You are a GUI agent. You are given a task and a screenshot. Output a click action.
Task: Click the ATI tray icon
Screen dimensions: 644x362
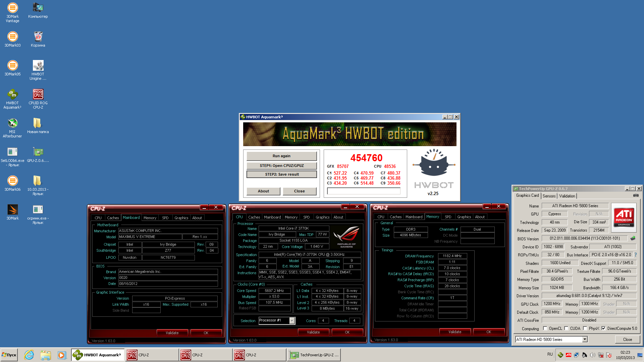(x=569, y=355)
